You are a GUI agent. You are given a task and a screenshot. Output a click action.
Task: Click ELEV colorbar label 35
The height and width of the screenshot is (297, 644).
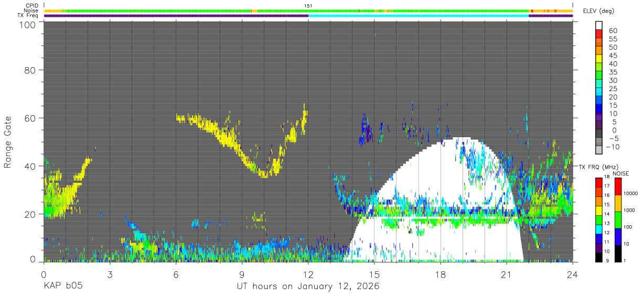tap(614, 72)
